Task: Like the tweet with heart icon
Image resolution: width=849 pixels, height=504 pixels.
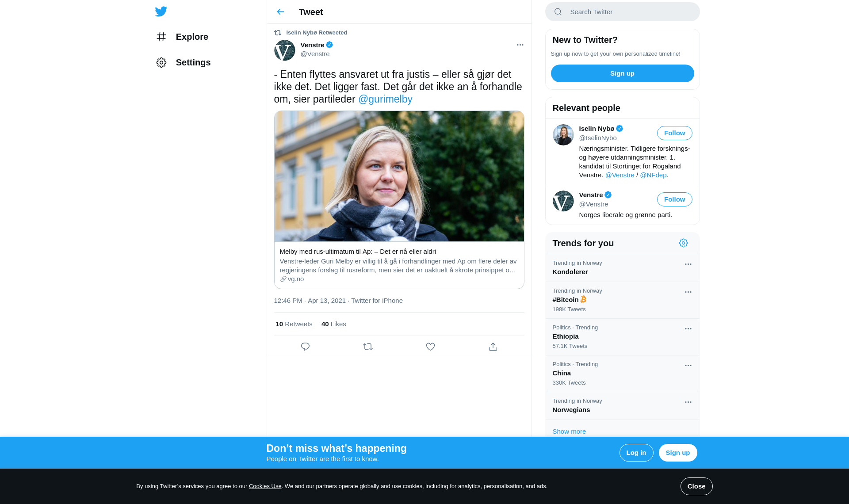Action: pyautogui.click(x=430, y=347)
